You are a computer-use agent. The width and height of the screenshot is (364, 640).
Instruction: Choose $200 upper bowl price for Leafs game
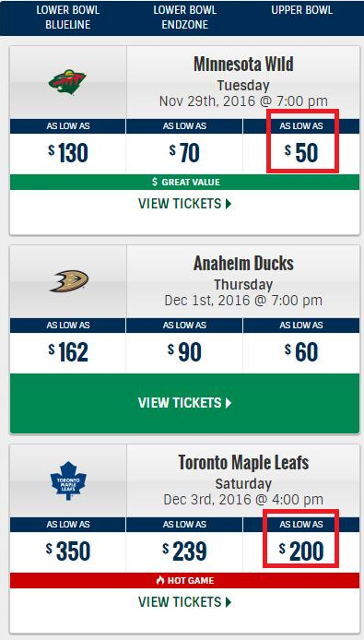[x=302, y=551]
